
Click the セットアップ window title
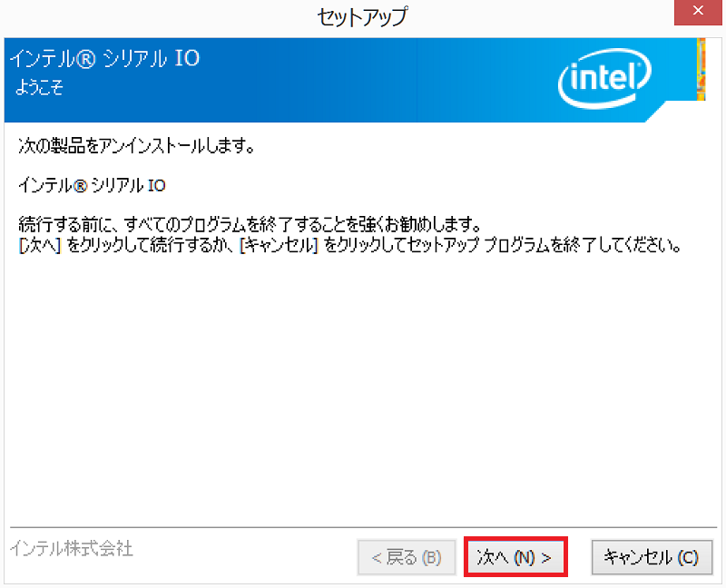(x=362, y=17)
